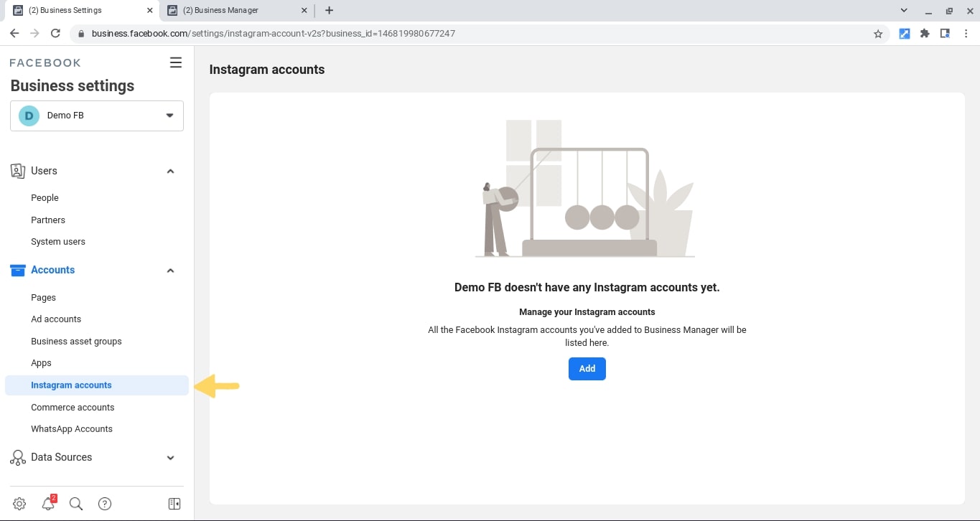Click the Business settings sidebar title
The height and width of the screenshot is (521, 980).
click(73, 85)
